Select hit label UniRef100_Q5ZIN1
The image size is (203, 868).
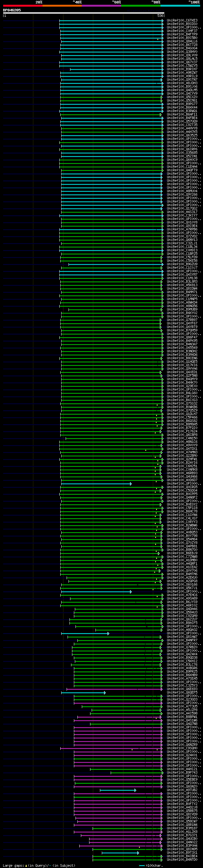pyautogui.click(x=182, y=156)
